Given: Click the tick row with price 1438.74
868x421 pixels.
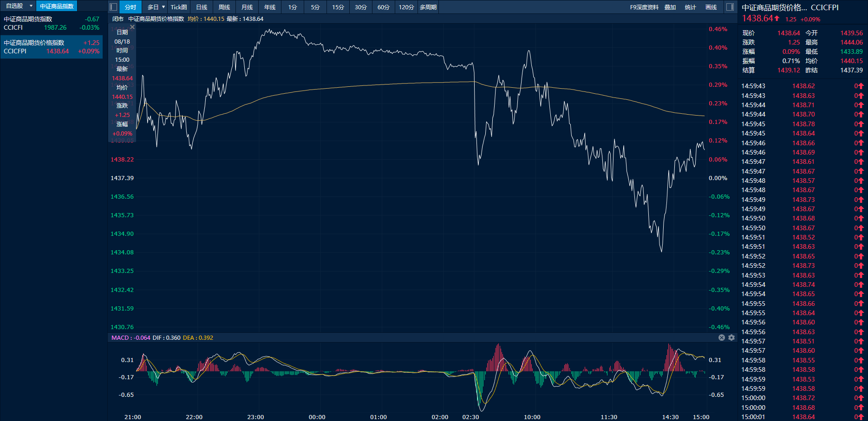Looking at the screenshot, I should tap(802, 285).
